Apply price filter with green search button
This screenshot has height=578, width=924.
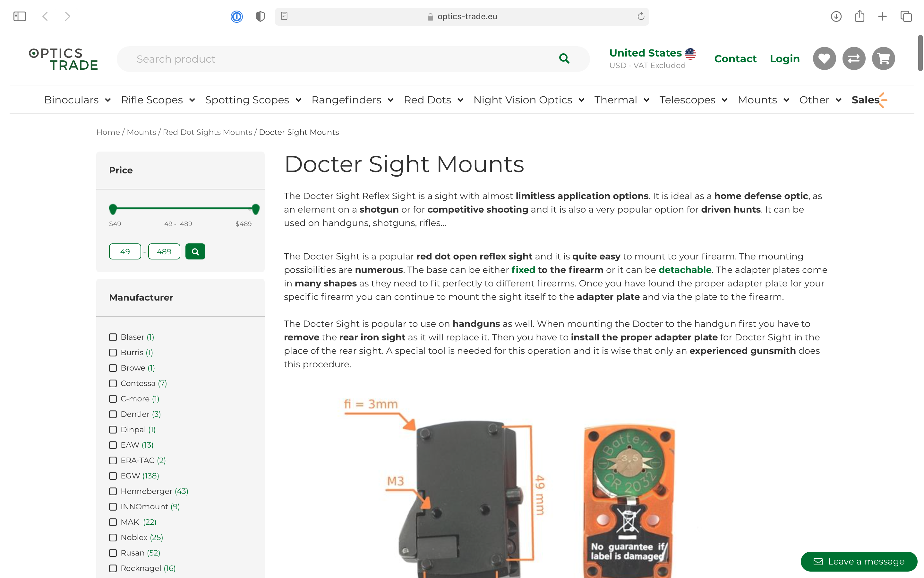tap(195, 251)
